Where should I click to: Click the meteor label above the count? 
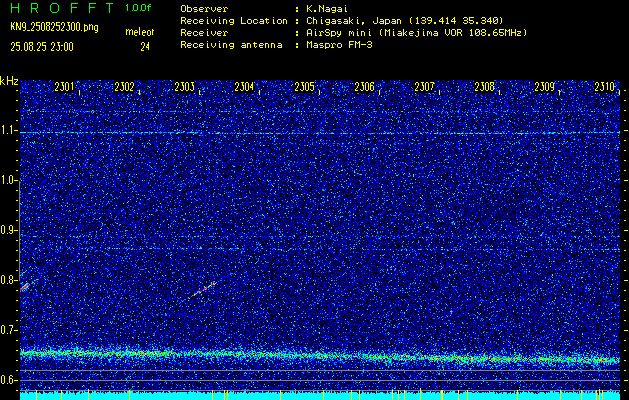(x=140, y=32)
